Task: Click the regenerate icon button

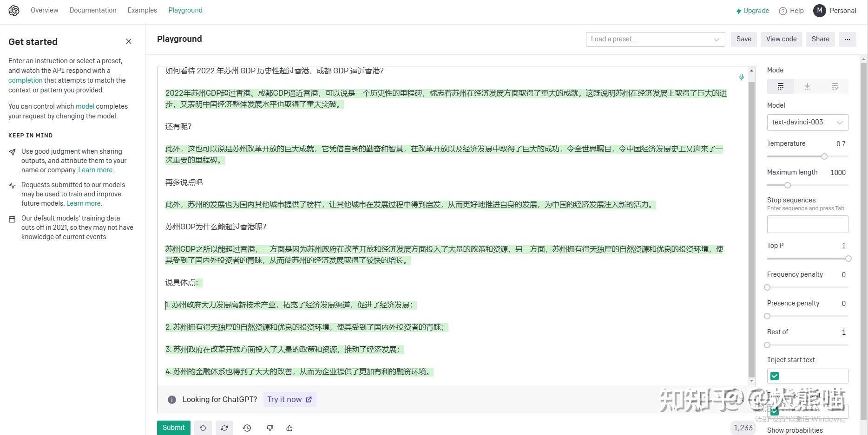Action: point(224,428)
